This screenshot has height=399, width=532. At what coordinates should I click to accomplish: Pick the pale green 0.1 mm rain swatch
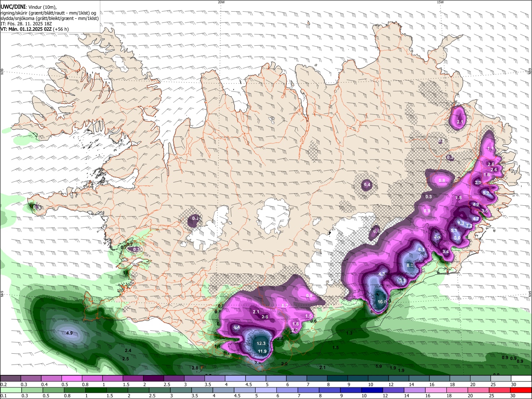point(10,390)
